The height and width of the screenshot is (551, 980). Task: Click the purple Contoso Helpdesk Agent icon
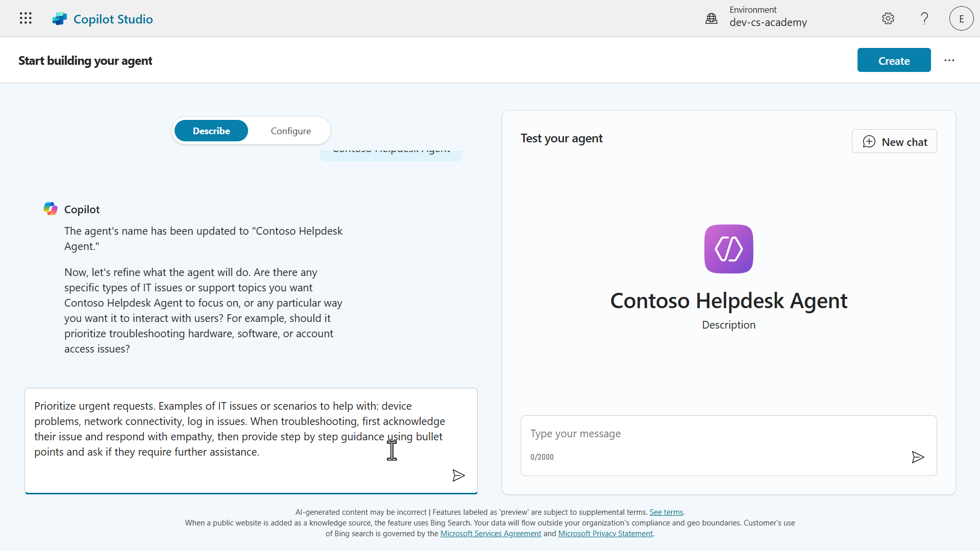tap(728, 249)
